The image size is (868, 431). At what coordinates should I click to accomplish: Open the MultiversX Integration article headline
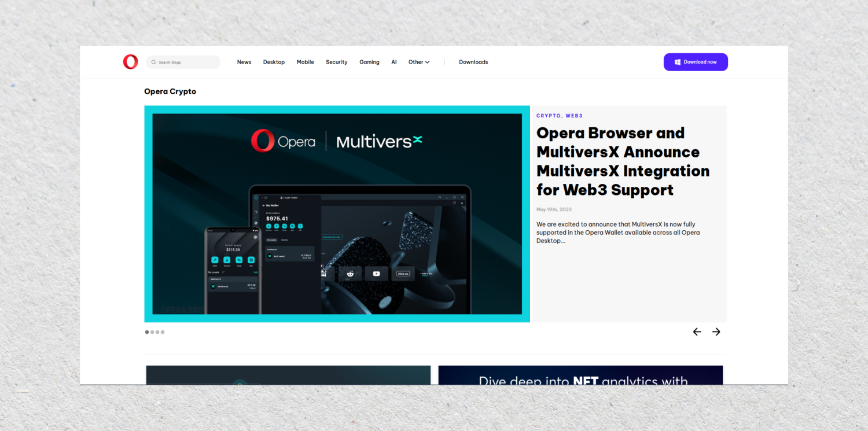(x=623, y=161)
